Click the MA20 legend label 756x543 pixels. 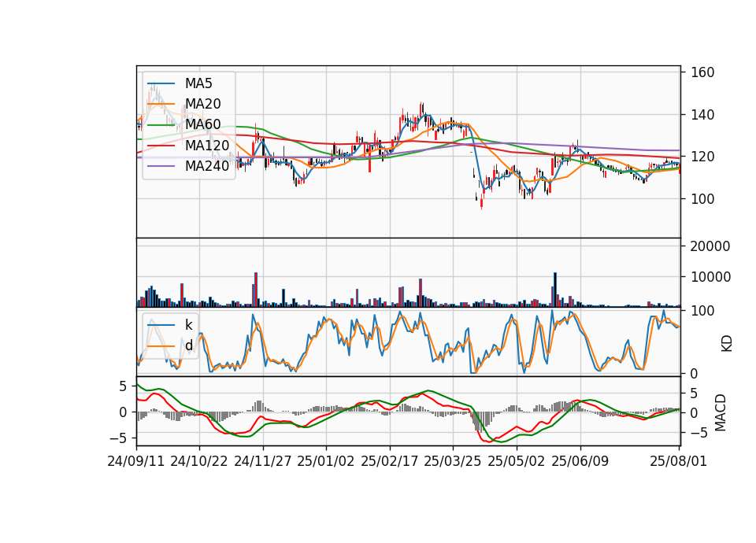202,104
